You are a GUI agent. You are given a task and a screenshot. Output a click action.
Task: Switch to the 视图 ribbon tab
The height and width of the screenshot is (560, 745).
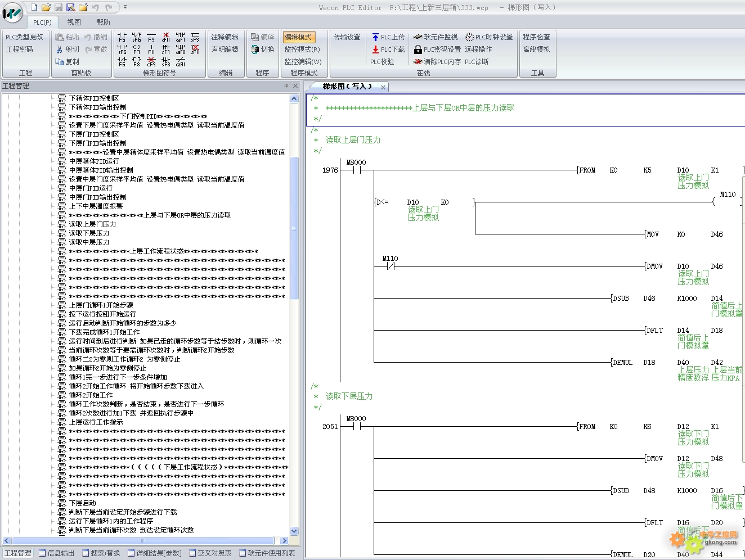(74, 22)
